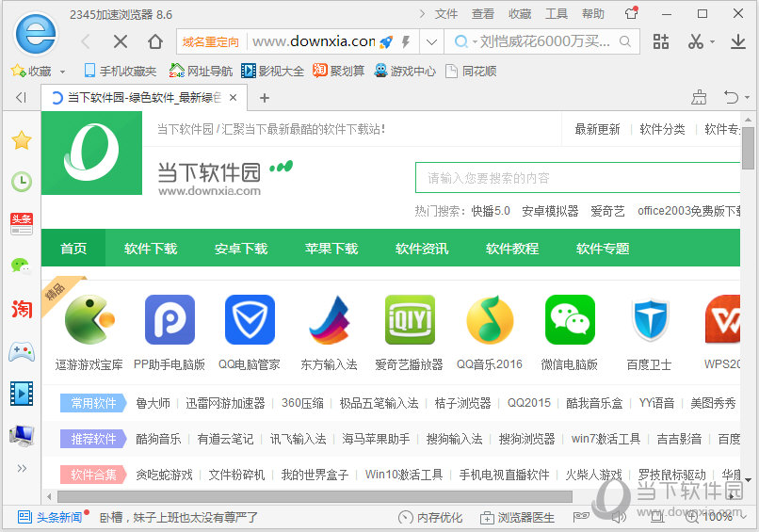The width and height of the screenshot is (759, 532).
Task: Open 影视大全 bookmark
Action: (272, 72)
